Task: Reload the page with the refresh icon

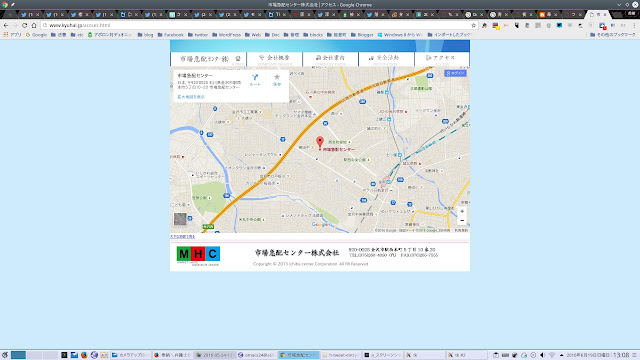Action: [x=24, y=25]
